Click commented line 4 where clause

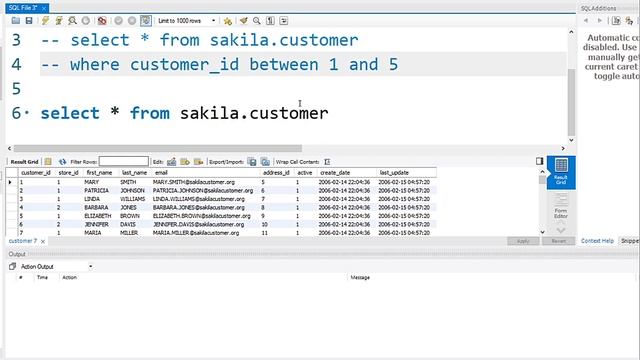coord(219,64)
